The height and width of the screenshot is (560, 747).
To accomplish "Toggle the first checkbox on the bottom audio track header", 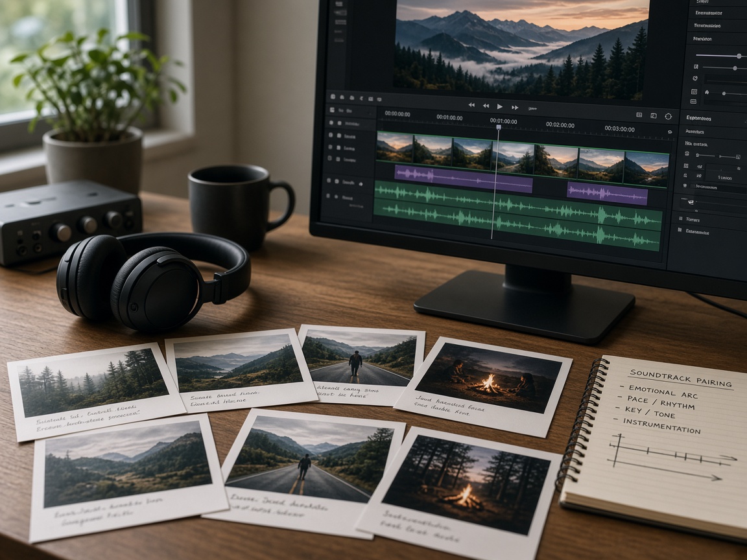I will click(328, 196).
